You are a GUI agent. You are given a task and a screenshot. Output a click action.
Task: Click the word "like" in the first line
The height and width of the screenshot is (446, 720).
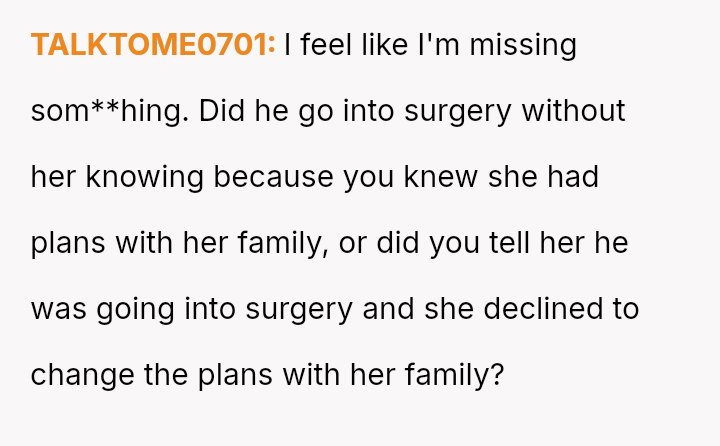380,45
